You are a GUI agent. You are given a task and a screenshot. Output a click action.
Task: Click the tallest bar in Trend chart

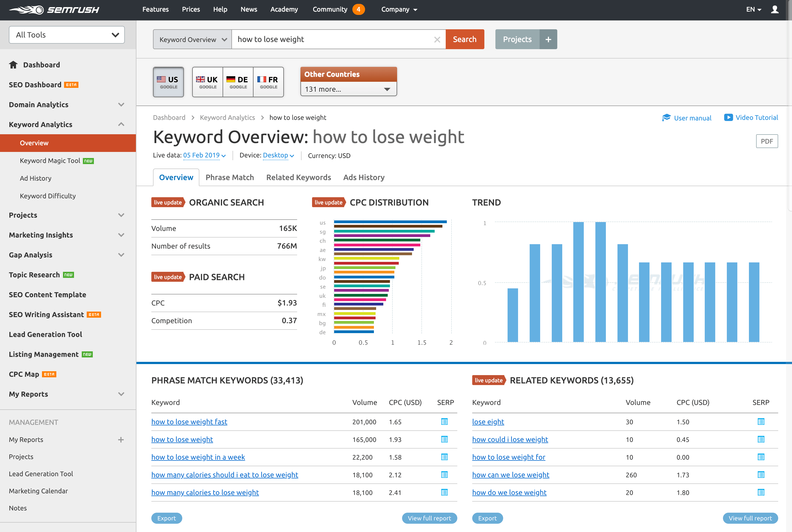tap(578, 282)
